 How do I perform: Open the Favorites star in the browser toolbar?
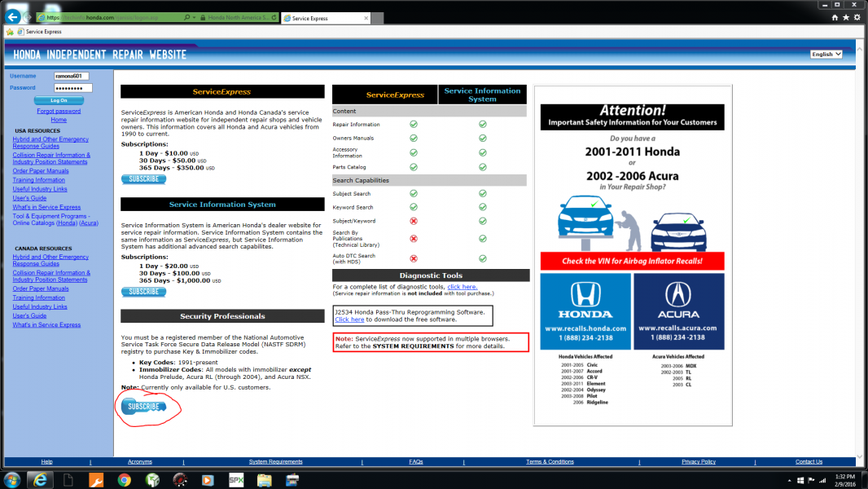coord(846,18)
